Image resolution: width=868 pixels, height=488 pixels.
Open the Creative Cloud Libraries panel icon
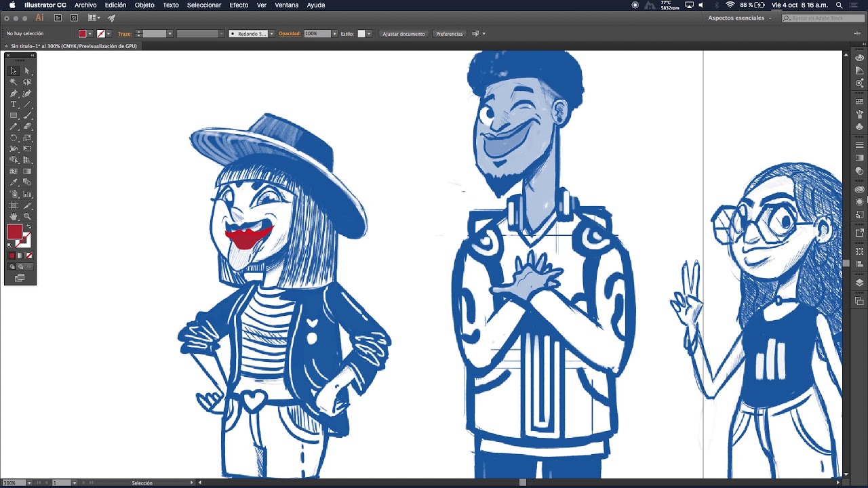[859, 190]
